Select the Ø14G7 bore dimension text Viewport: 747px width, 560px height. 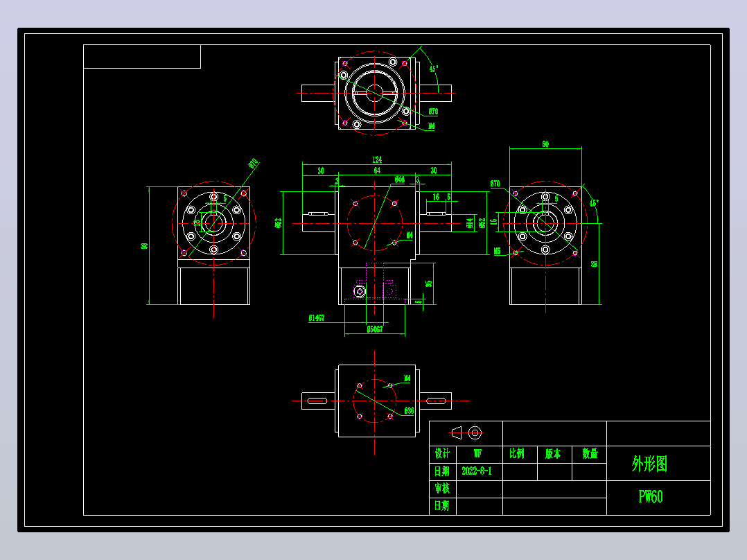[316, 318]
